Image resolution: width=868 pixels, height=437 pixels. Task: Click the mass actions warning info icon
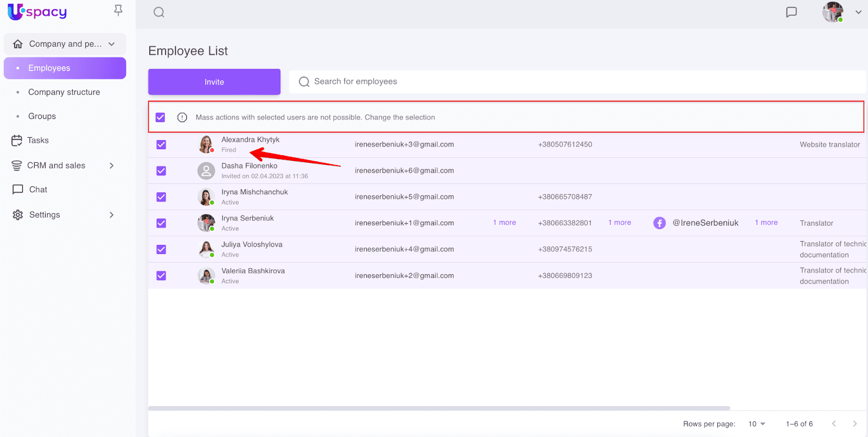(x=182, y=117)
